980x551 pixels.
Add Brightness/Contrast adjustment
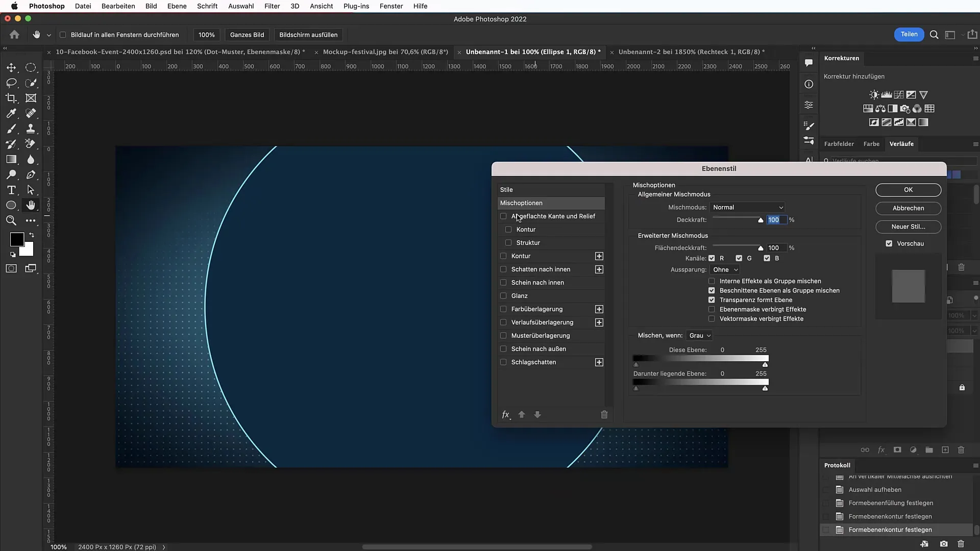point(874,95)
